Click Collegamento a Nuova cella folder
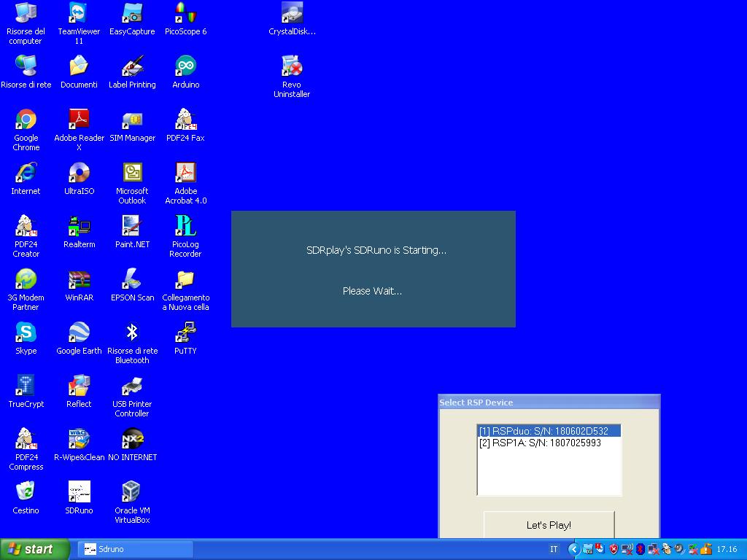This screenshot has width=747, height=560. pos(185,279)
